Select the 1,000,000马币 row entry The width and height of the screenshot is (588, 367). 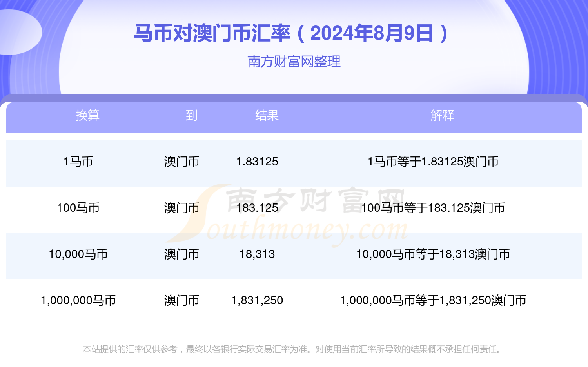(x=78, y=300)
